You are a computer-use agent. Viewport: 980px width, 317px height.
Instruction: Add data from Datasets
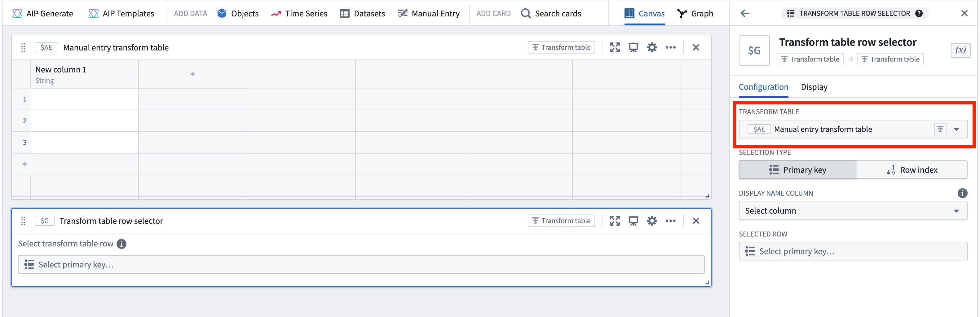click(x=362, y=13)
